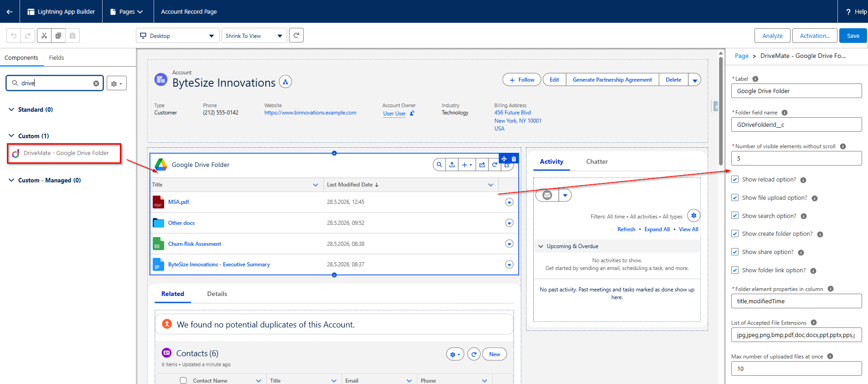868x384 pixels.
Task: Show info tooltip for Label field
Action: (755, 79)
